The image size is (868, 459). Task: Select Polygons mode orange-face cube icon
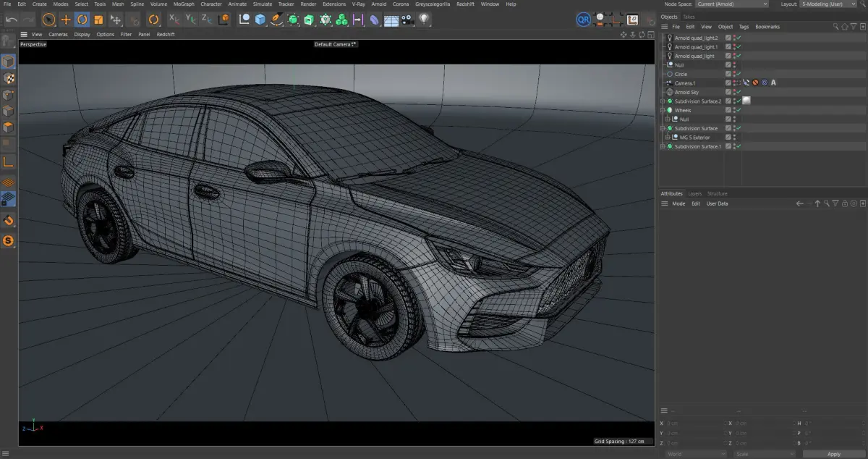(x=9, y=128)
